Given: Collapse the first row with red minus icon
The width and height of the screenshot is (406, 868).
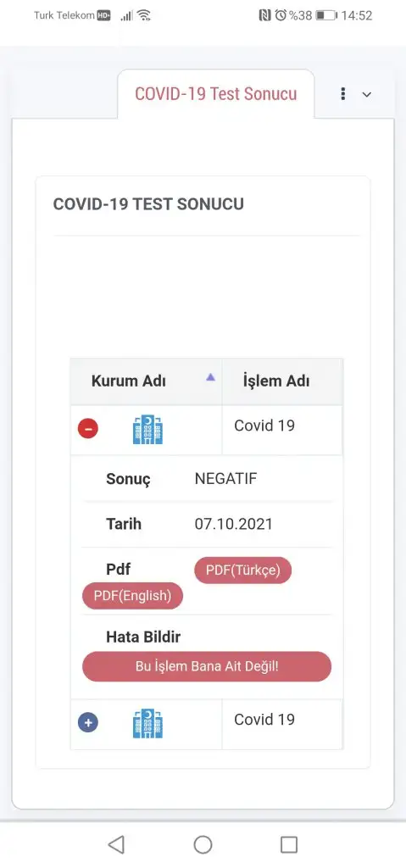Looking at the screenshot, I should pyautogui.click(x=88, y=428).
